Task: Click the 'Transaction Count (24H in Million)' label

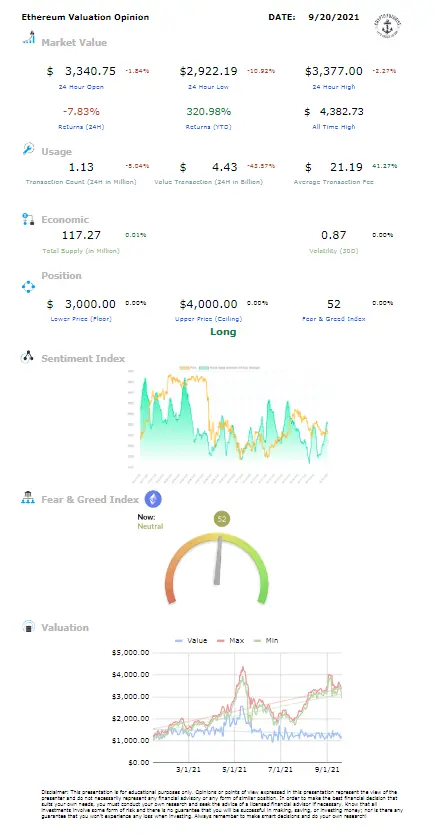Action: pos(81,182)
